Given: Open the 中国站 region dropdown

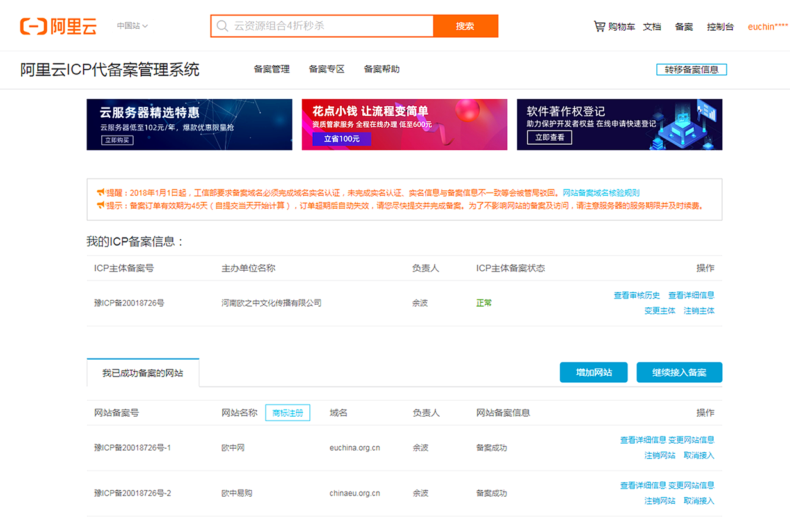Looking at the screenshot, I should pos(133,26).
